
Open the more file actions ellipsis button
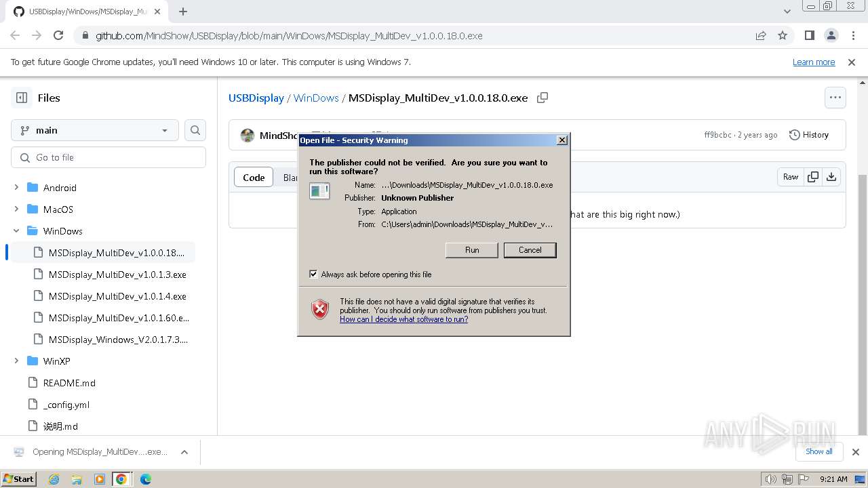(x=835, y=98)
